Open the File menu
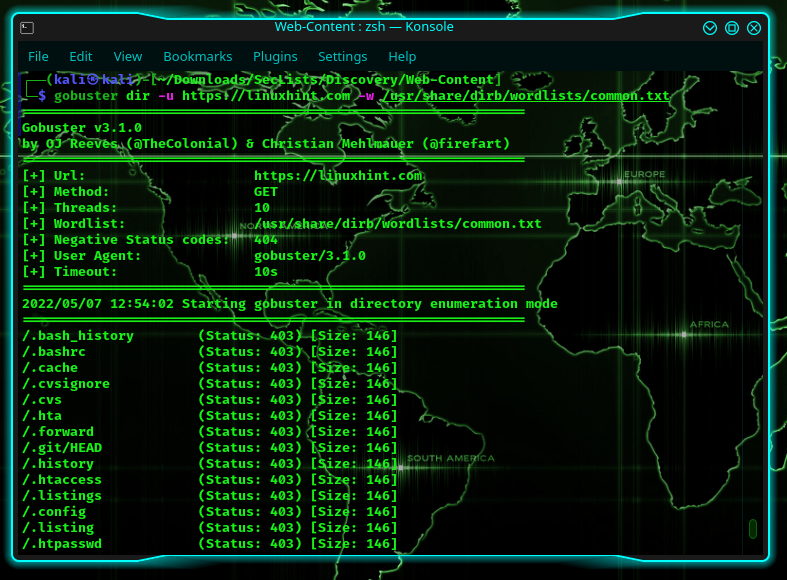The image size is (787, 580). (38, 57)
